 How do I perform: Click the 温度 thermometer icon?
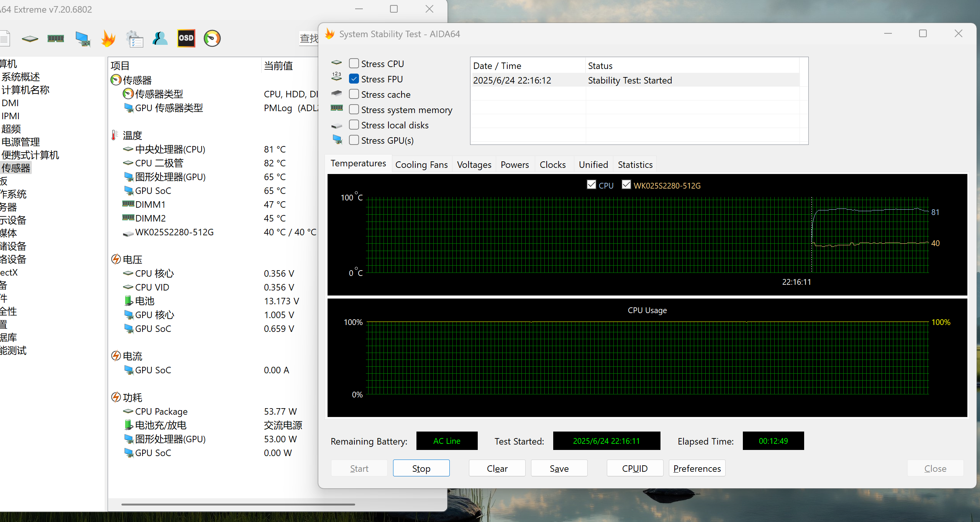point(115,135)
